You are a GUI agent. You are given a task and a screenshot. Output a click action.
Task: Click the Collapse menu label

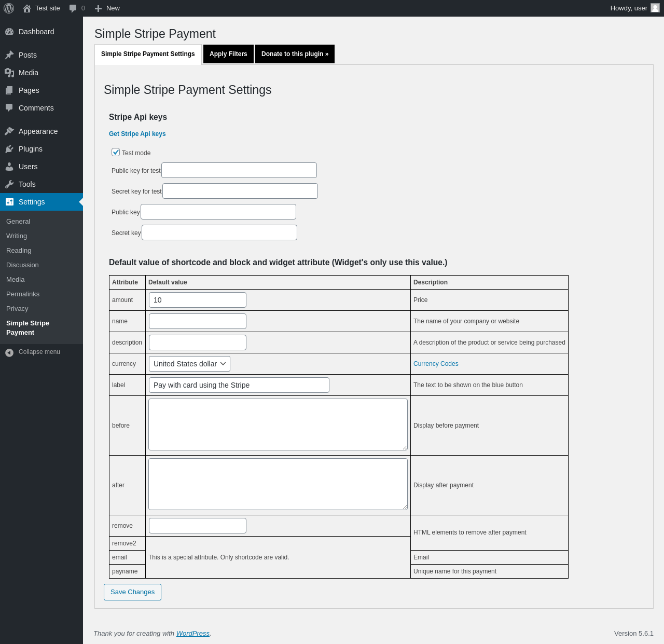click(x=39, y=352)
